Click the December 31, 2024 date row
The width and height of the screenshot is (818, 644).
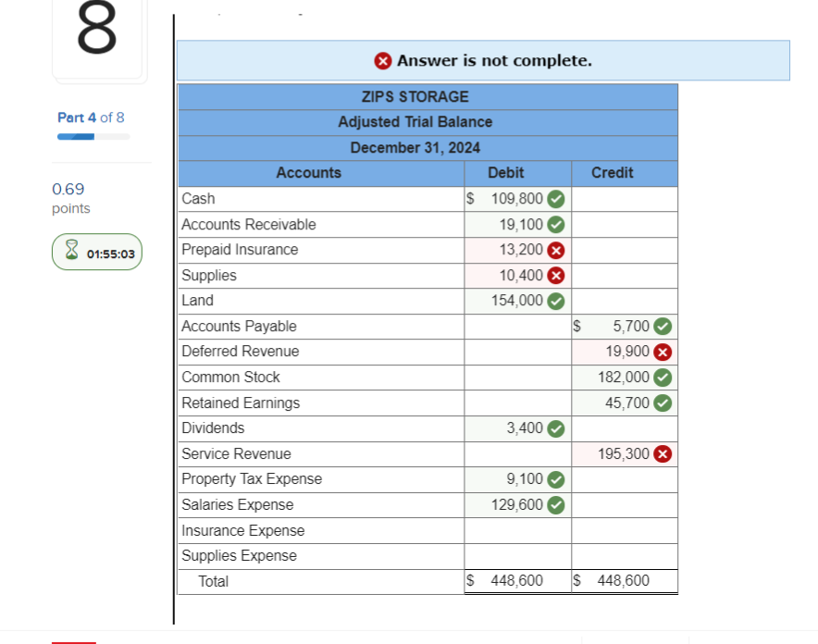point(428,148)
